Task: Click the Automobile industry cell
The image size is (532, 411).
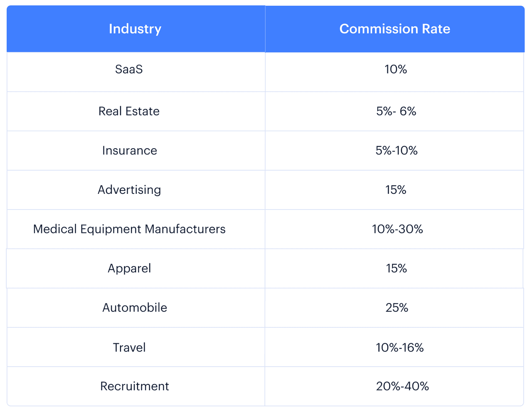Action: tap(135, 308)
